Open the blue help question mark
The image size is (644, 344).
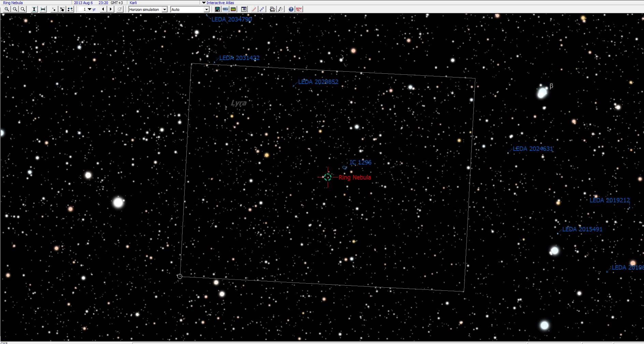[x=291, y=9]
